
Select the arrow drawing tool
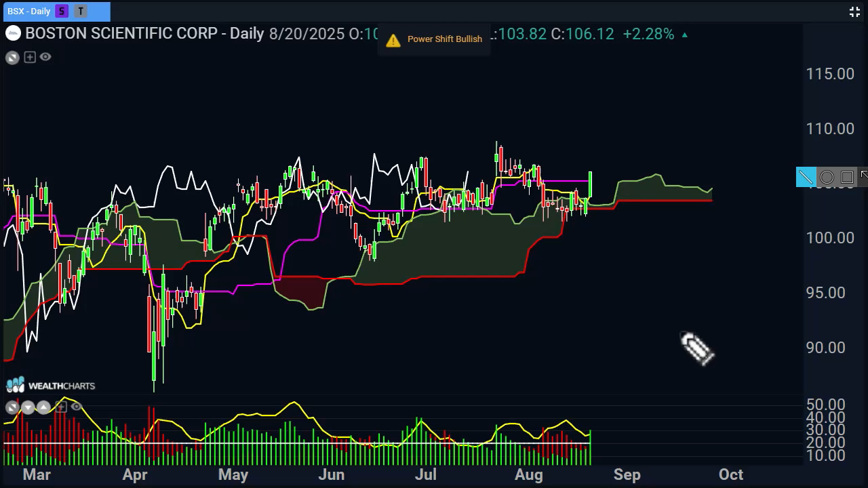click(864, 177)
